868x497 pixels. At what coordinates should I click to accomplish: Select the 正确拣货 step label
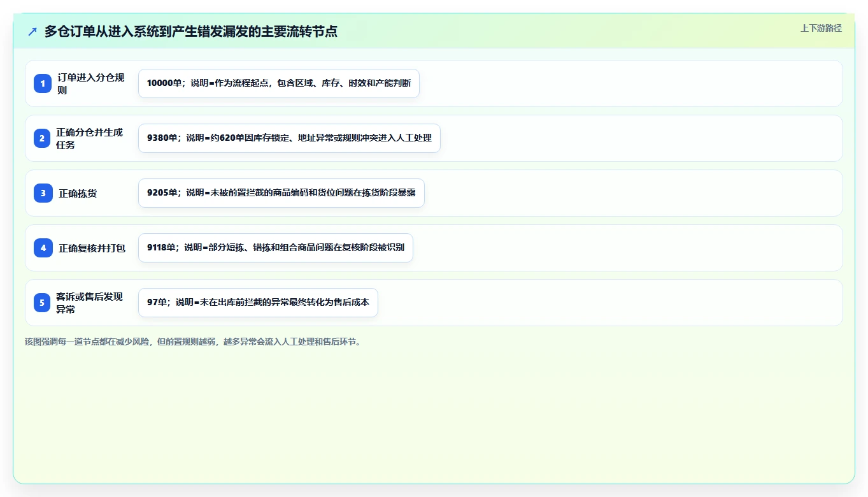click(x=78, y=193)
